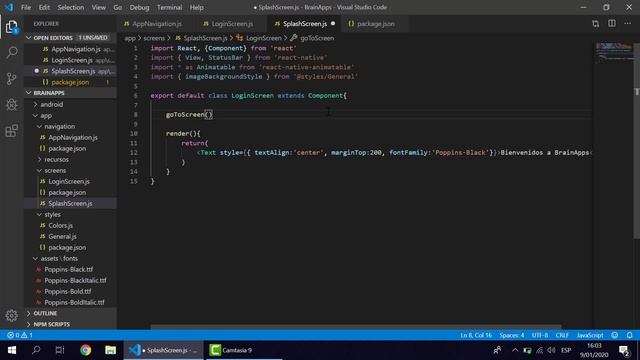The width and height of the screenshot is (640, 360).
Task: Open File Explorer from taskbar
Action: tap(110, 350)
